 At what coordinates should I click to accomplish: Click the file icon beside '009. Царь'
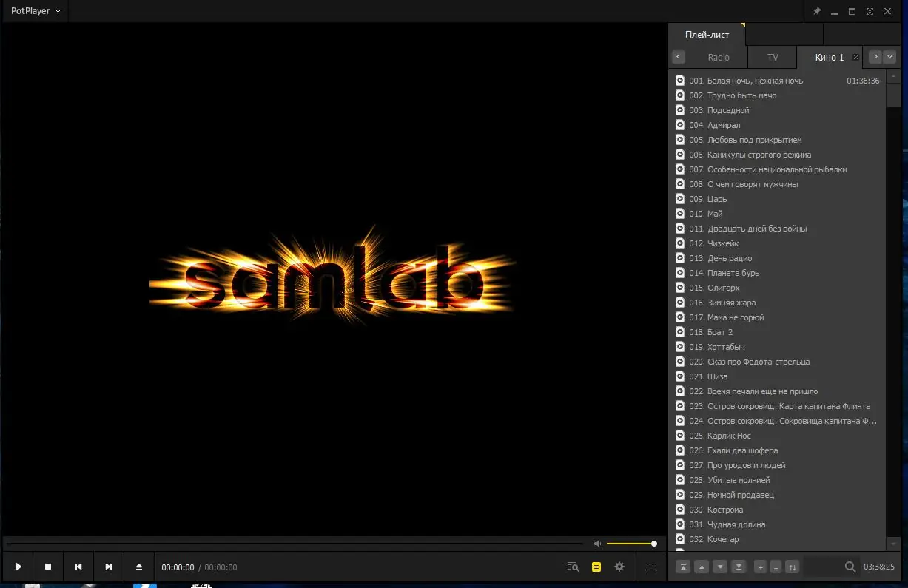(680, 199)
